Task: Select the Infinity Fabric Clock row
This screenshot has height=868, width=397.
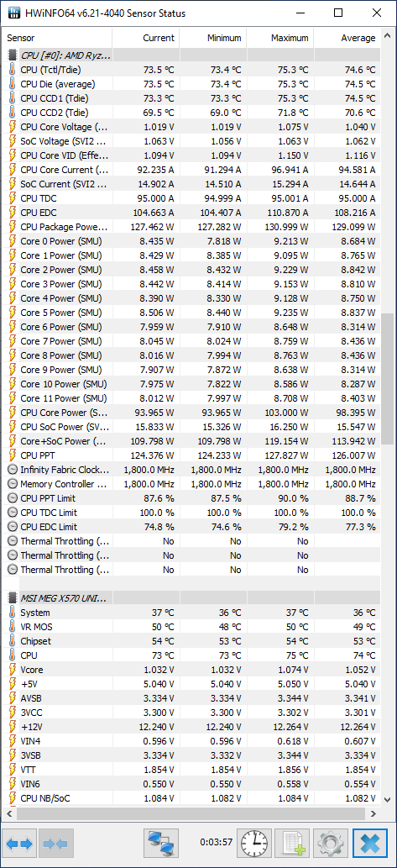Action: coord(191,470)
